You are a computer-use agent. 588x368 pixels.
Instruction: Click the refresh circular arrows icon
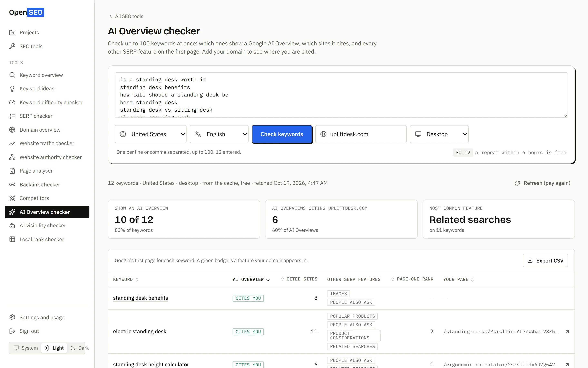click(x=517, y=183)
